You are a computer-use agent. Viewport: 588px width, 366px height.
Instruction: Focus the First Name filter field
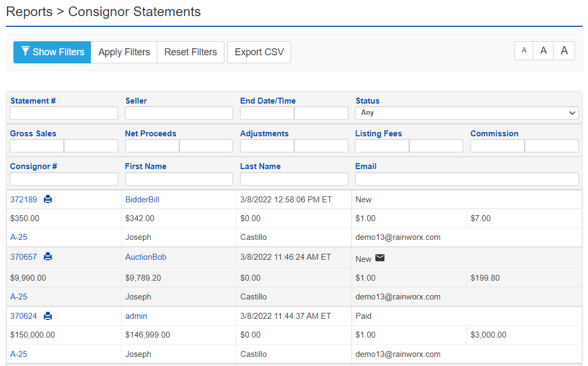coord(179,179)
